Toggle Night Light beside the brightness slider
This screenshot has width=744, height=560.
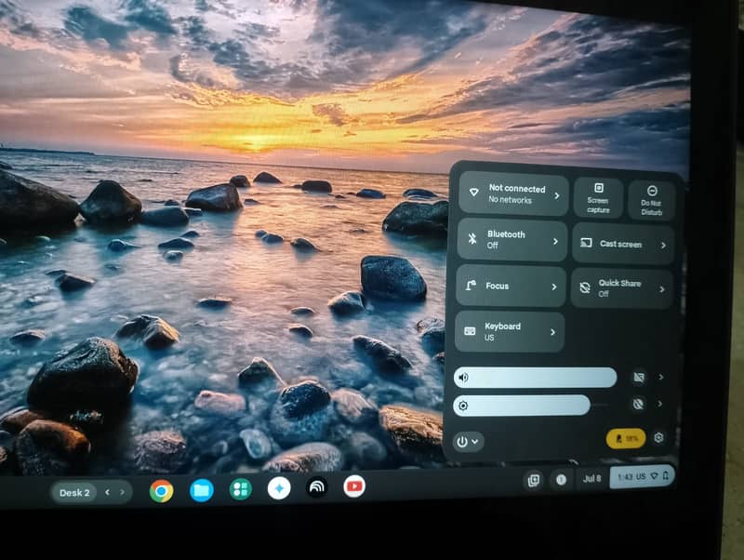pos(638,404)
